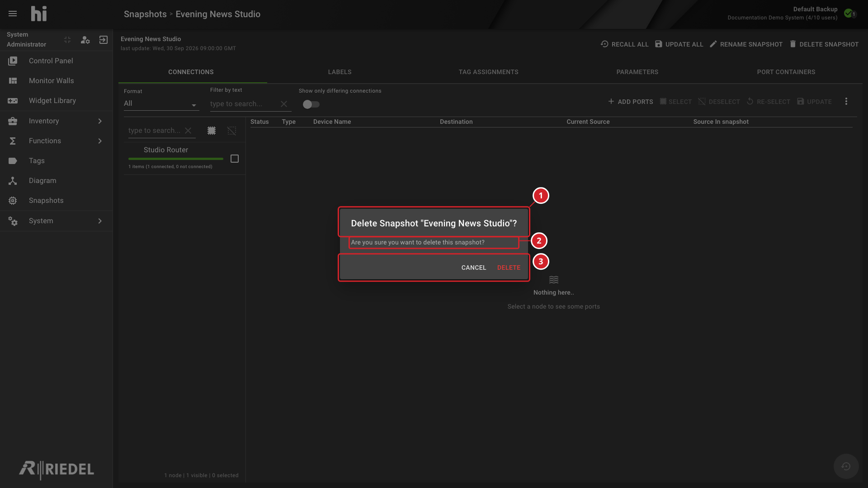
Task: Open the Snapshots sidebar item
Action: (x=57, y=200)
